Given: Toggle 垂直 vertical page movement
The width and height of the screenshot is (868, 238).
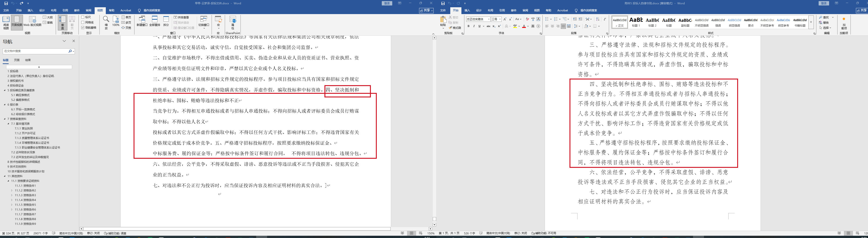Looking at the screenshot, I should pos(62,22).
